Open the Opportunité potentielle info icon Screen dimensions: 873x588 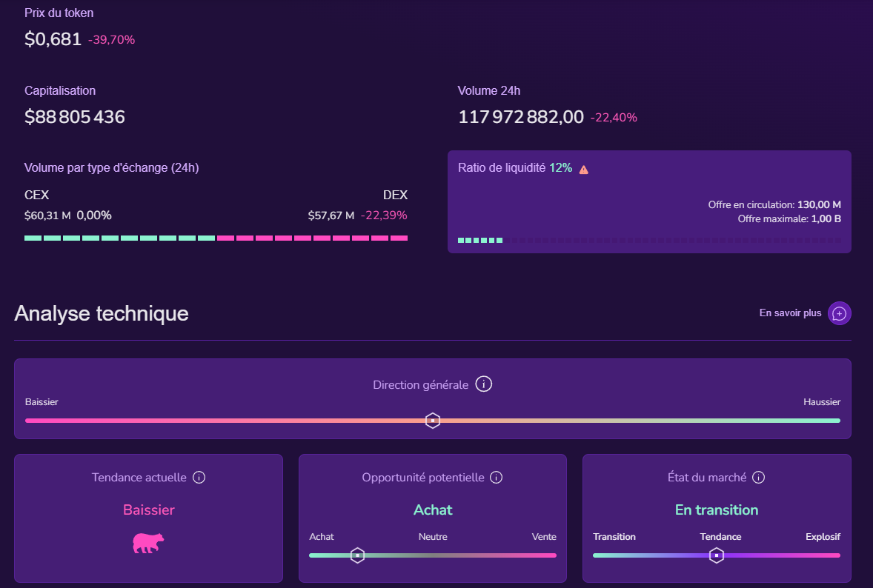[x=495, y=478]
